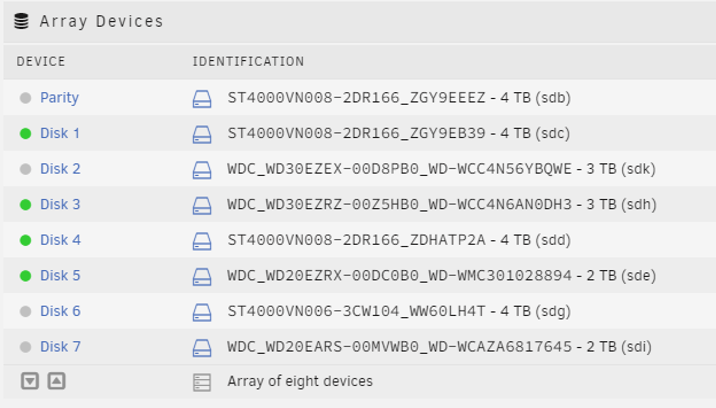Click the Disk 3 drive icon
Image resolution: width=716 pixels, height=408 pixels.
click(x=202, y=206)
